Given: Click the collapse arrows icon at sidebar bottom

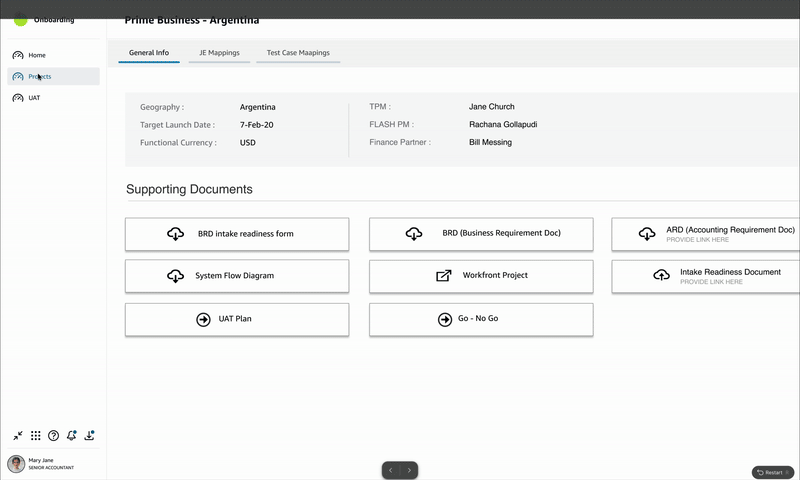Looking at the screenshot, I should pos(18,436).
